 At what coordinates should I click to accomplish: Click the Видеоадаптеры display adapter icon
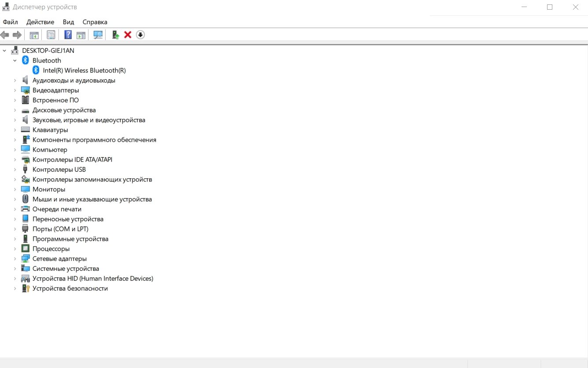(x=26, y=90)
